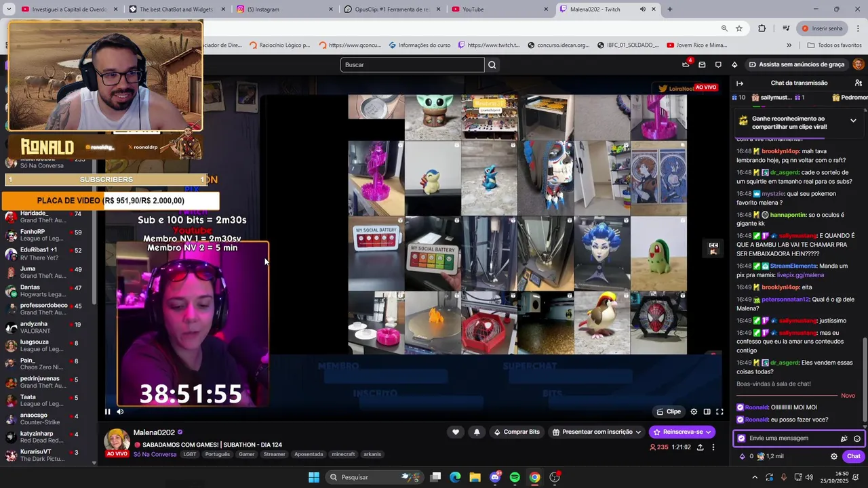Screen dimensions: 868x488
Task: Enter fullscreen on the video player
Action: click(x=719, y=411)
